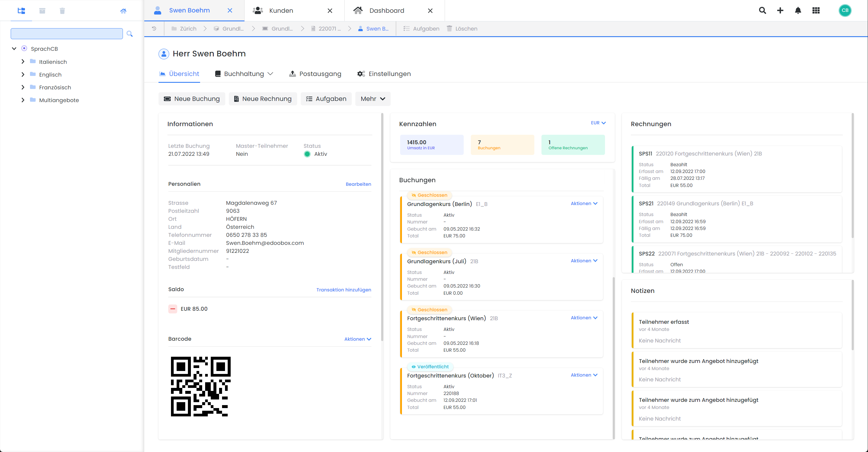
Task: Open the tree structure view icon
Action: click(21, 11)
